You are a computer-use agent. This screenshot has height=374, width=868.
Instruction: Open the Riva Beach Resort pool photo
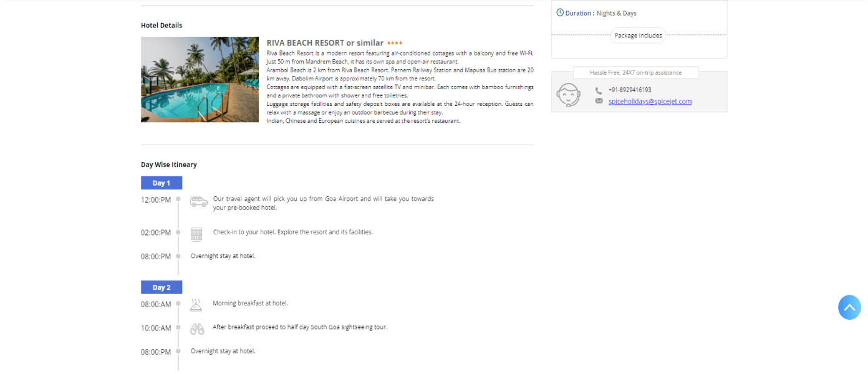coord(200,79)
